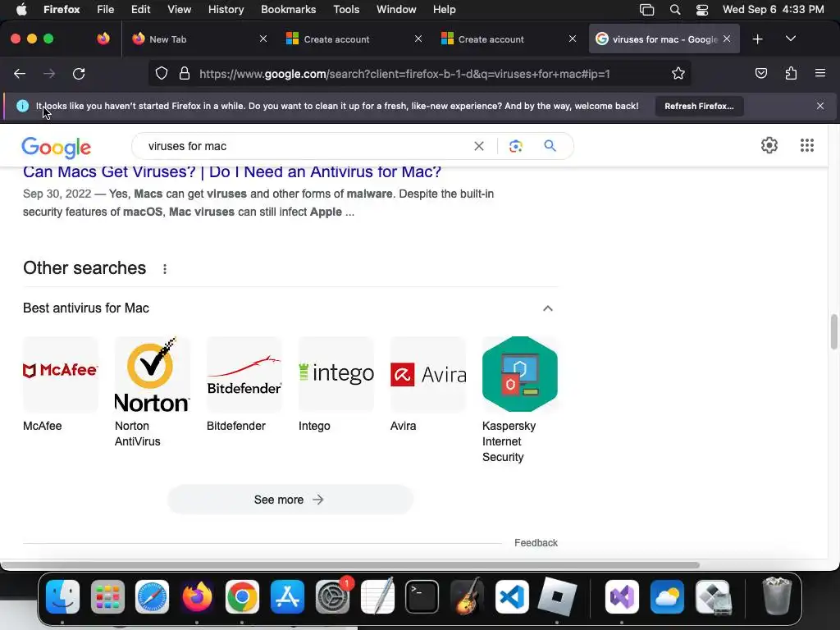Click the magnifying glass search button

[x=550, y=146]
